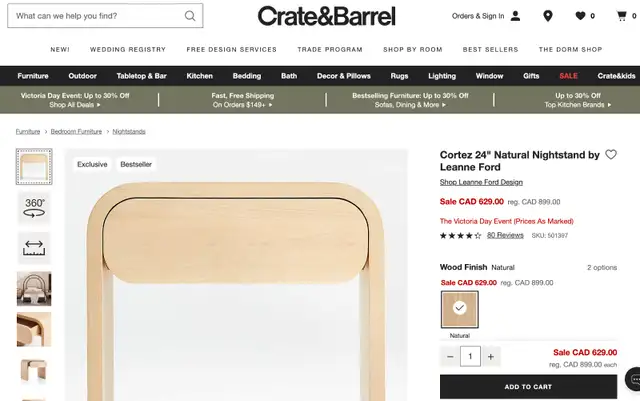Open the store locator pin icon
Image resolution: width=640 pixels, height=401 pixels.
click(548, 16)
